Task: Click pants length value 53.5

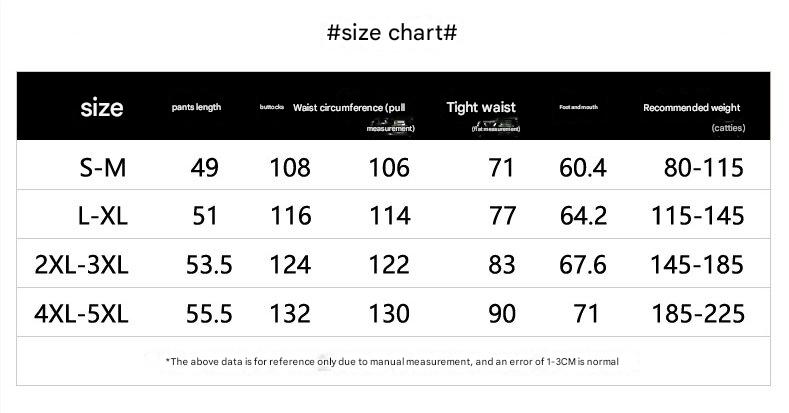Action: pos(209,265)
